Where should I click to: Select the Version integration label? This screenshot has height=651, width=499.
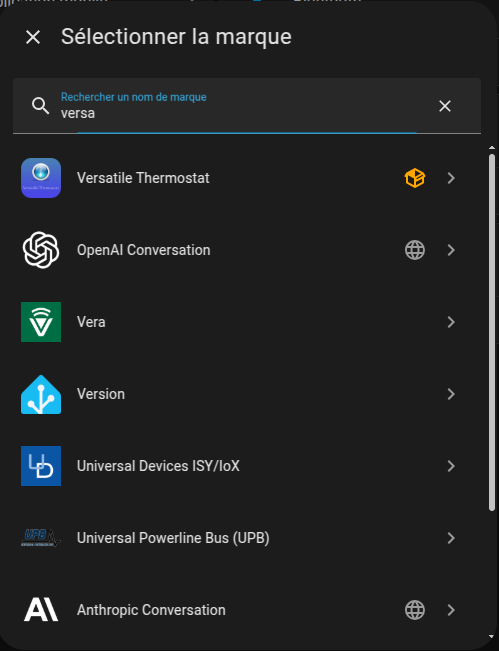(101, 394)
